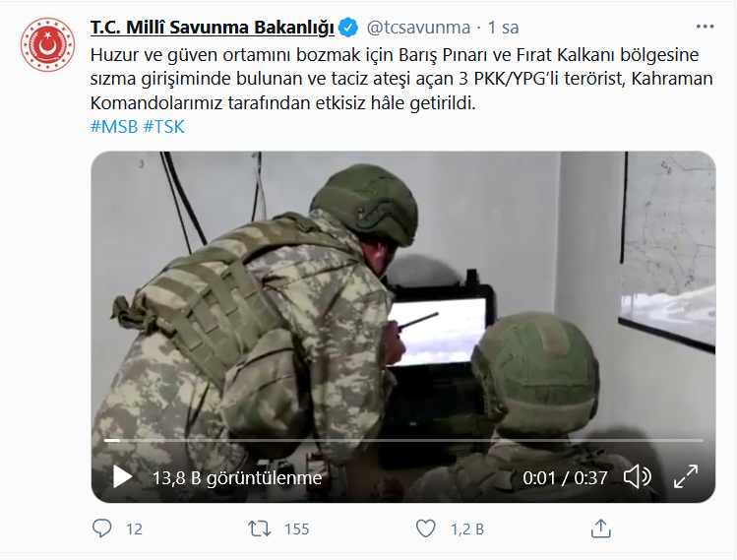Click the 12 replies count

pyautogui.click(x=134, y=529)
